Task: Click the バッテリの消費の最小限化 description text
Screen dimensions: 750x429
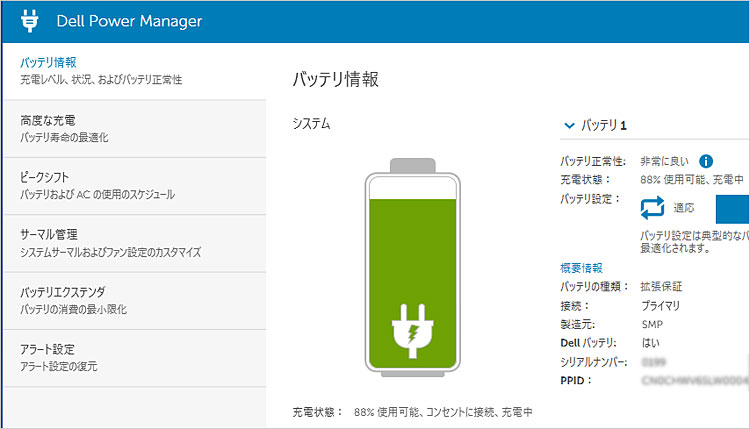Action: click(73, 309)
